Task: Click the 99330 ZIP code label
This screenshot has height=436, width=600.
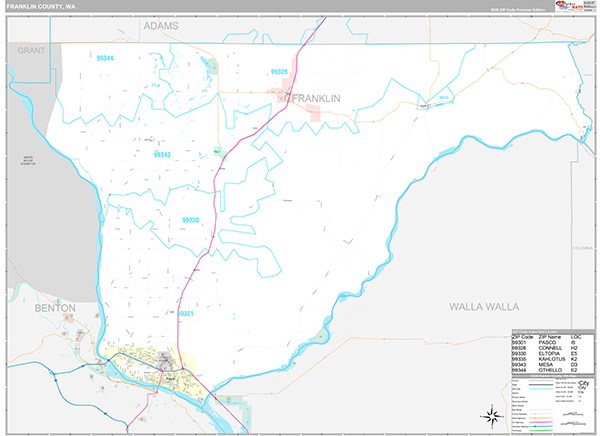Action: (x=191, y=220)
